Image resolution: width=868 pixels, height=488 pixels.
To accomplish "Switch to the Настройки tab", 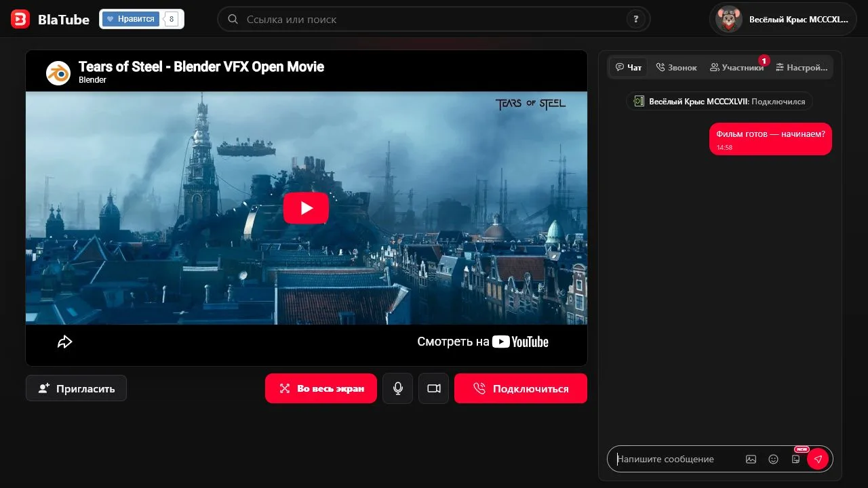I will click(x=802, y=67).
